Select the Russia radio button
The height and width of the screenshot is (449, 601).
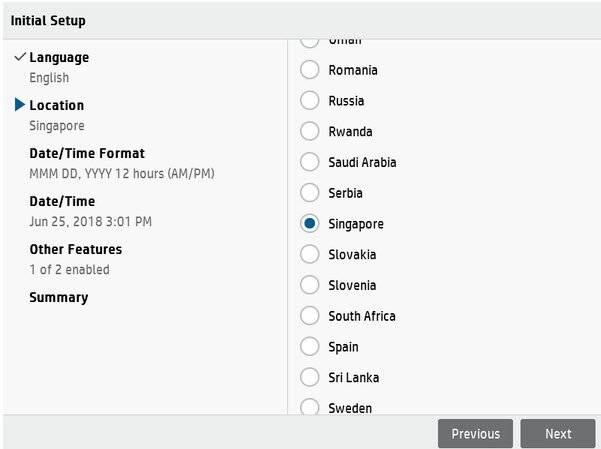pos(310,101)
